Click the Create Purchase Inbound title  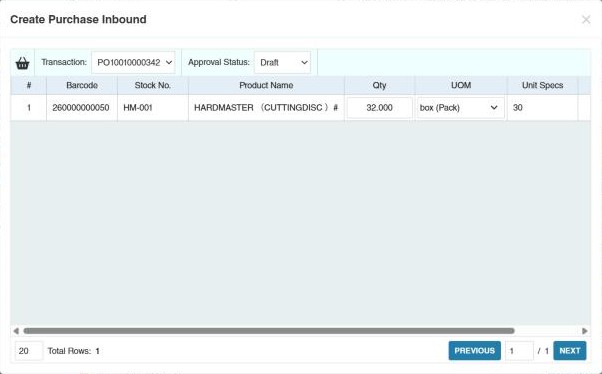pos(78,20)
